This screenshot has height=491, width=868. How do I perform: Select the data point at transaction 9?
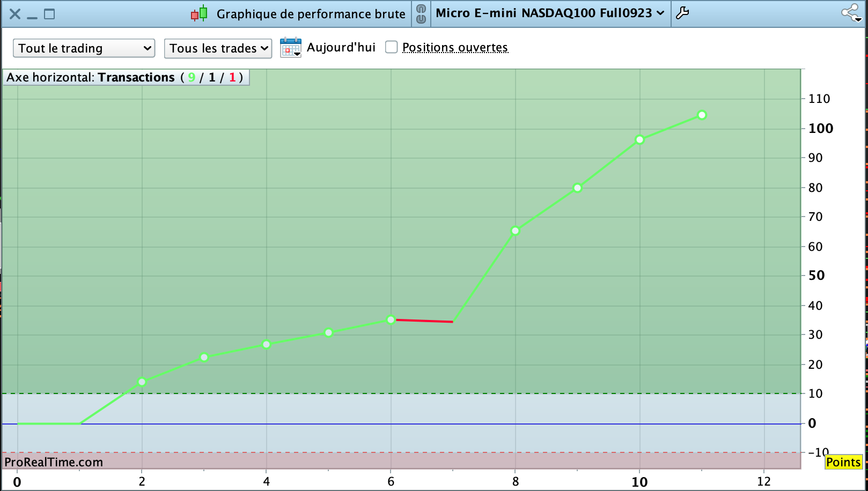(x=578, y=188)
